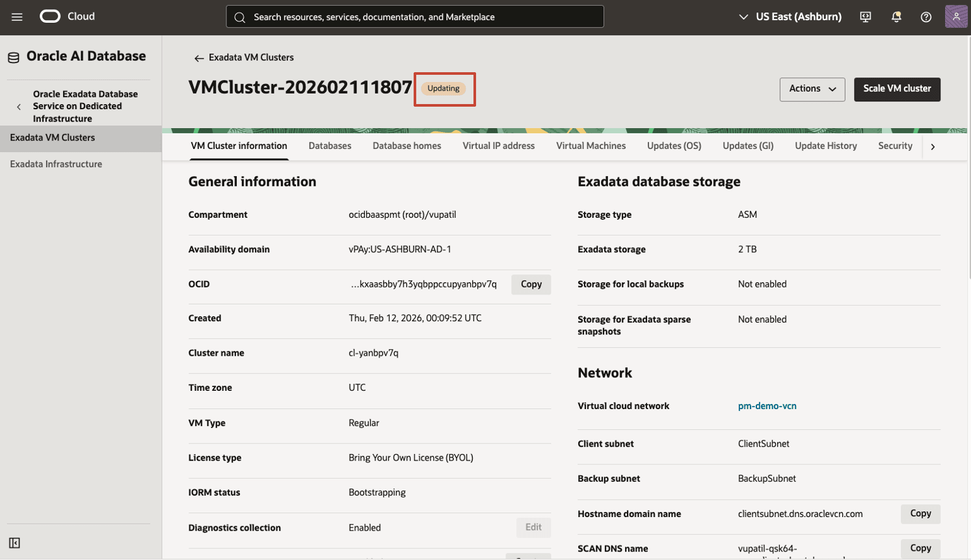Image resolution: width=971 pixels, height=560 pixels.
Task: Switch to the Updates (OS) tab
Action: [674, 146]
